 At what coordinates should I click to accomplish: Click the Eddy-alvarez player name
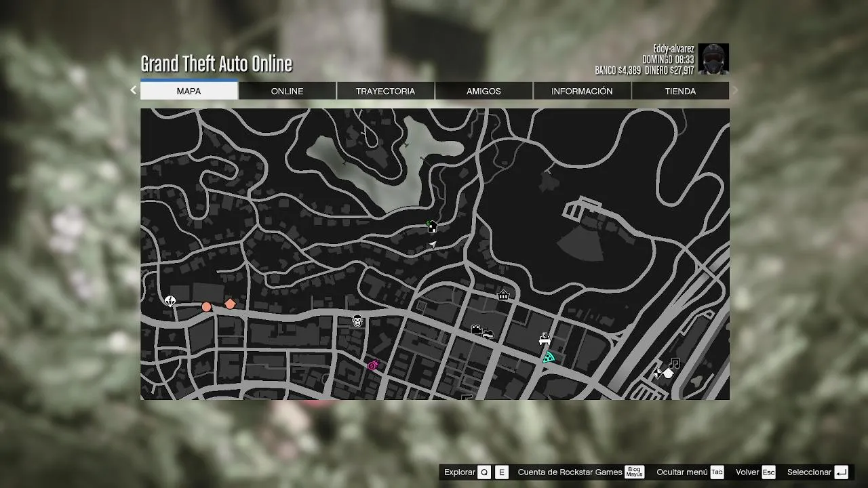673,49
